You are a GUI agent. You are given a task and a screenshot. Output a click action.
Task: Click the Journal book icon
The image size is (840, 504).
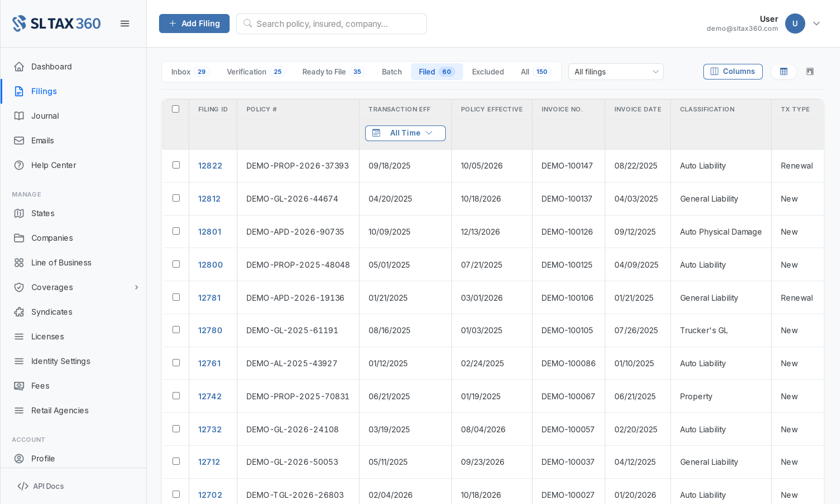click(19, 116)
